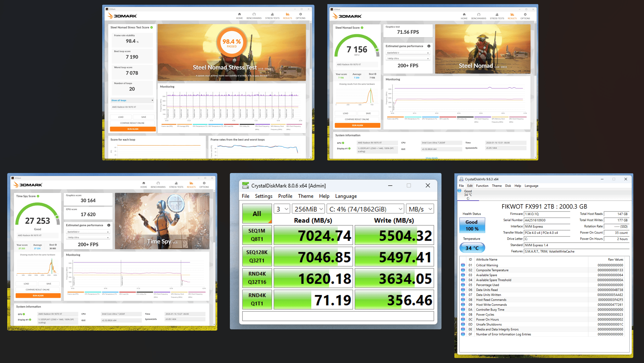
Task: Open test count dropdown showing 3 in CrystalDiskMark
Action: (x=282, y=209)
